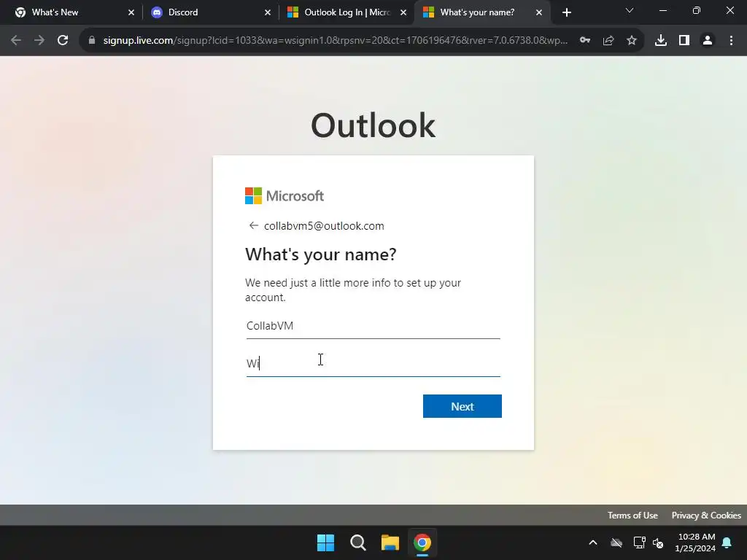Click the OneDrive cloud tray icon
This screenshot has height=560, width=747.
click(x=616, y=542)
